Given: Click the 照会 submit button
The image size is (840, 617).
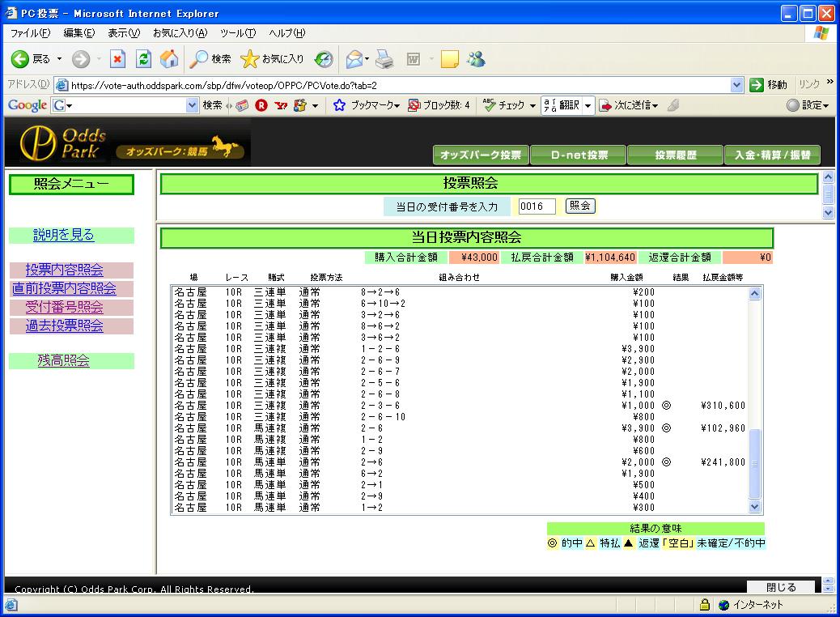Looking at the screenshot, I should (579, 206).
